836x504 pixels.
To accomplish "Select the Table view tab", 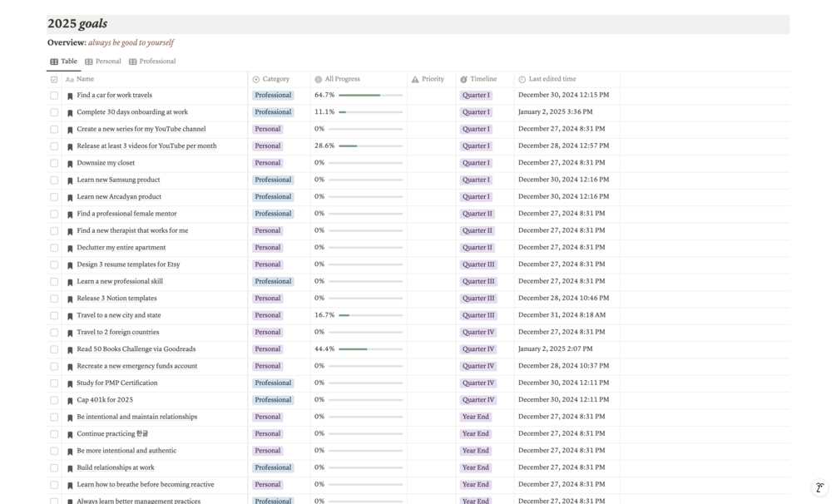I will coord(64,62).
